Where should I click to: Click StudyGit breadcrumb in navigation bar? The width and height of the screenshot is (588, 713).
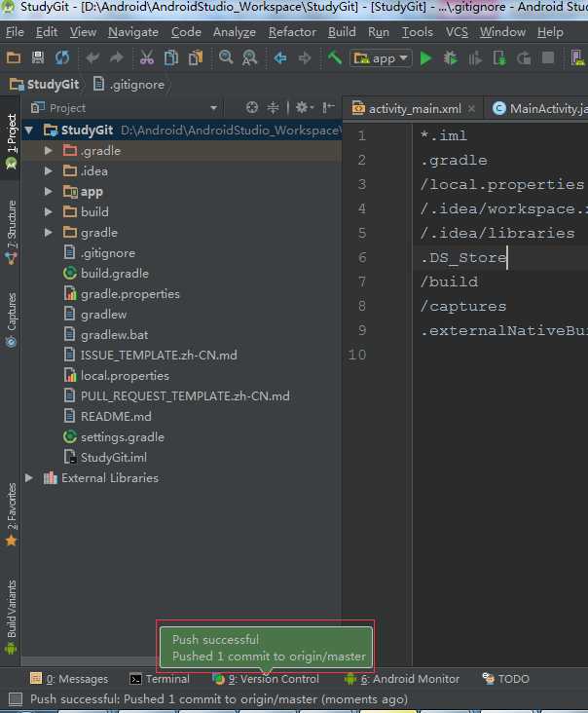coord(45,85)
